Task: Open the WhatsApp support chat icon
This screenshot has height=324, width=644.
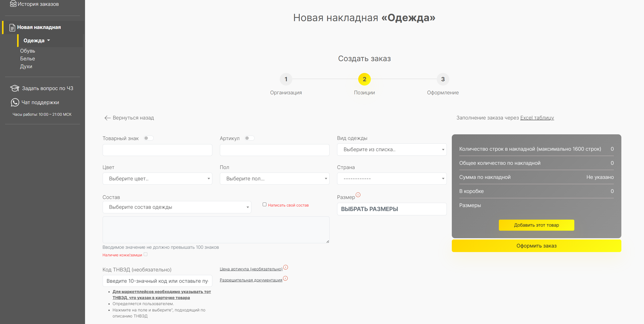Action: (x=15, y=102)
